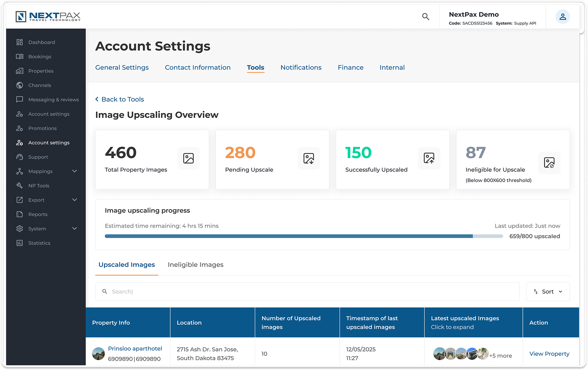Click the Channels globe icon

[x=20, y=85]
